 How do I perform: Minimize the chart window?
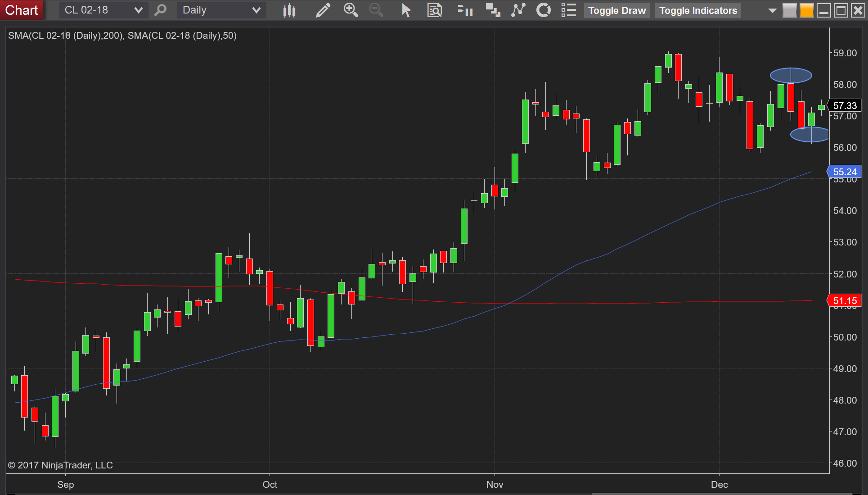pyautogui.click(x=823, y=10)
